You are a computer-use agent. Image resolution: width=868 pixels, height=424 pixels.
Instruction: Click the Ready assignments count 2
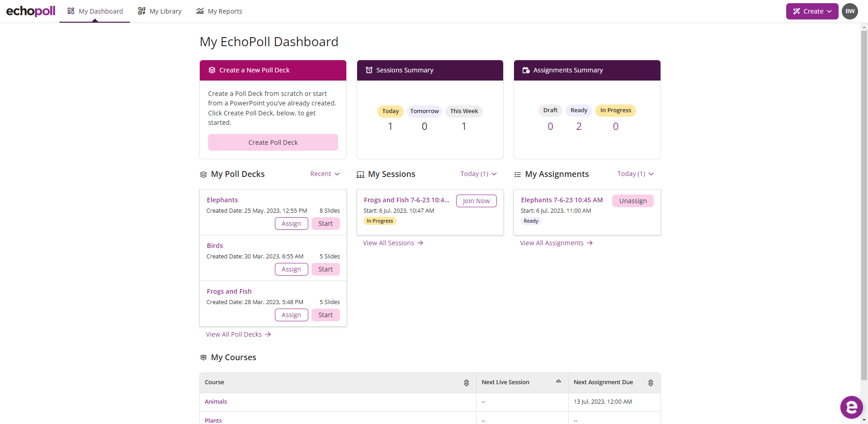pyautogui.click(x=579, y=127)
